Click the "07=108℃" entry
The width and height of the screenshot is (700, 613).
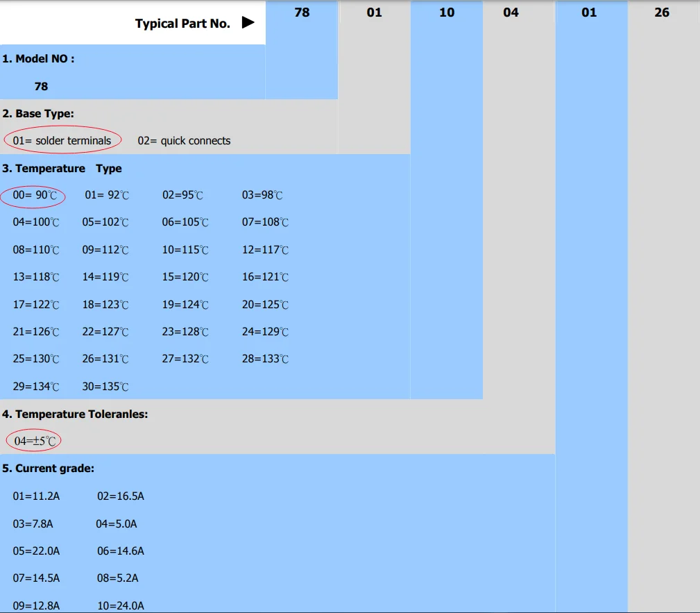[x=265, y=222]
